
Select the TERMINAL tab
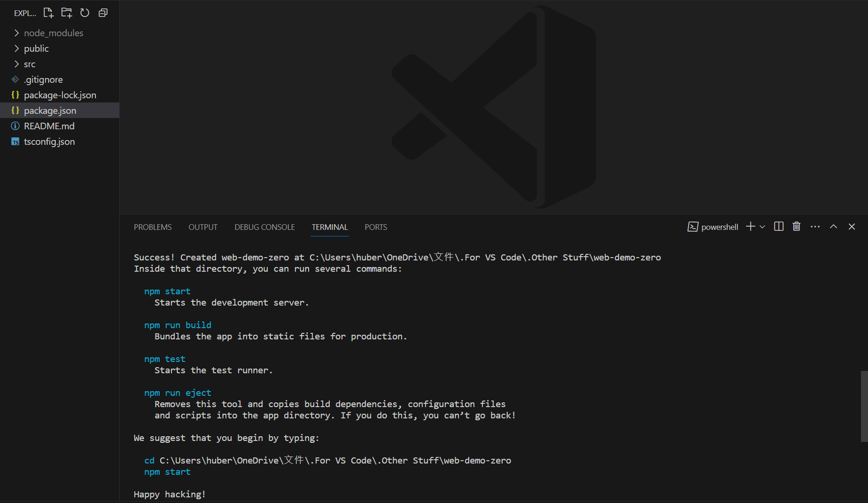(330, 227)
